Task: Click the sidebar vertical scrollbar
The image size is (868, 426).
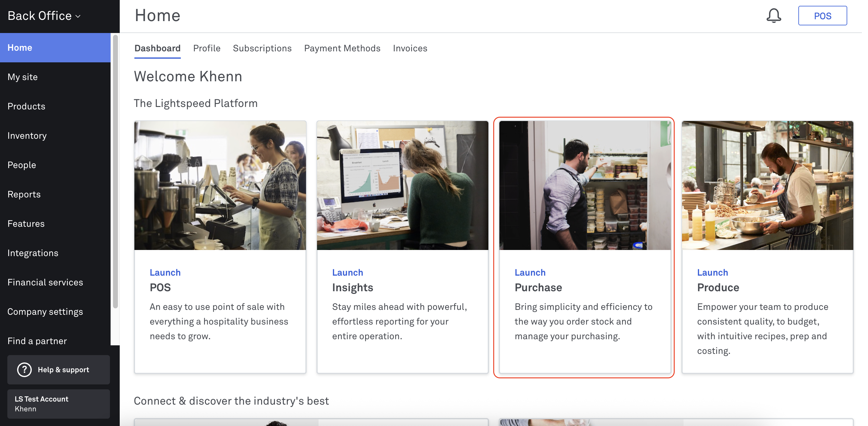Action: [115, 171]
